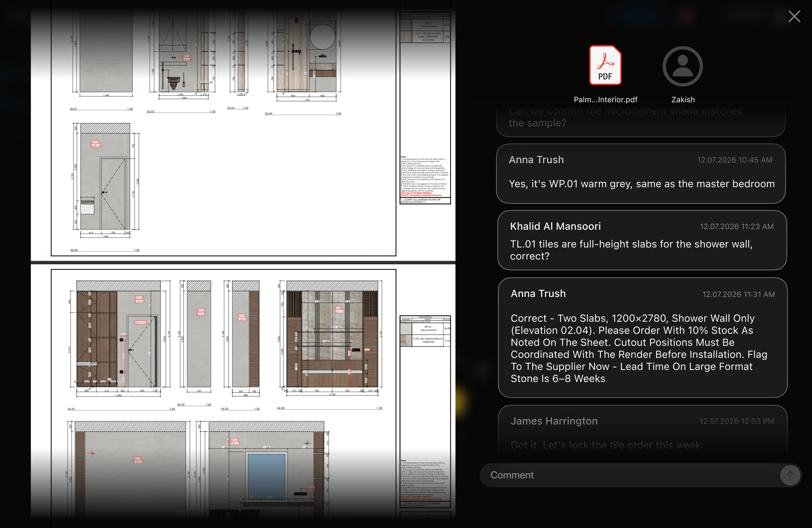Screen dimensions: 812x528
Task: Click the Zakish user avatar icon
Action: (x=682, y=66)
